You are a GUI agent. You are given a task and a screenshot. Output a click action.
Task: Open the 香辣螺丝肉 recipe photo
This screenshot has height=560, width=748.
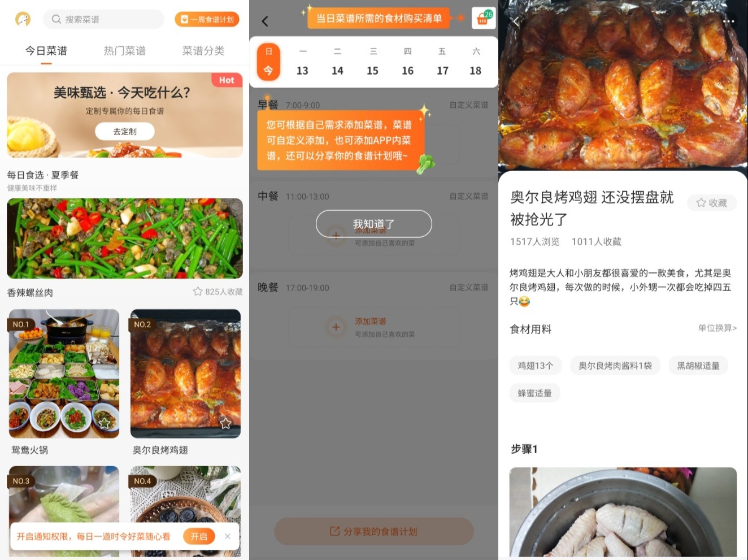point(125,238)
